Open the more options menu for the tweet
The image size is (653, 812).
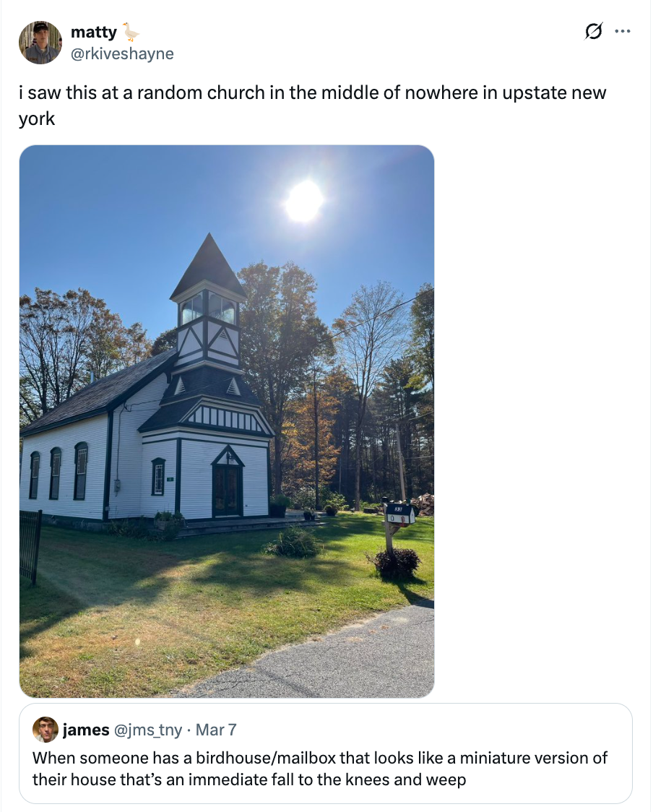pos(623,31)
